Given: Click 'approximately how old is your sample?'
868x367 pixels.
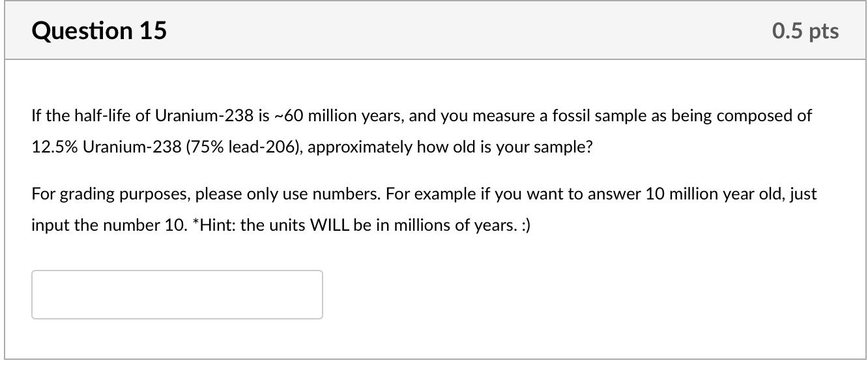Looking at the screenshot, I should [450, 147].
